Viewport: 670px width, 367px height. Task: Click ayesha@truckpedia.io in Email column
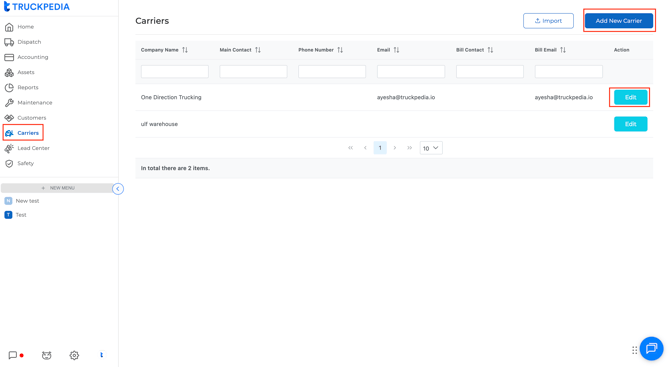[406, 97]
